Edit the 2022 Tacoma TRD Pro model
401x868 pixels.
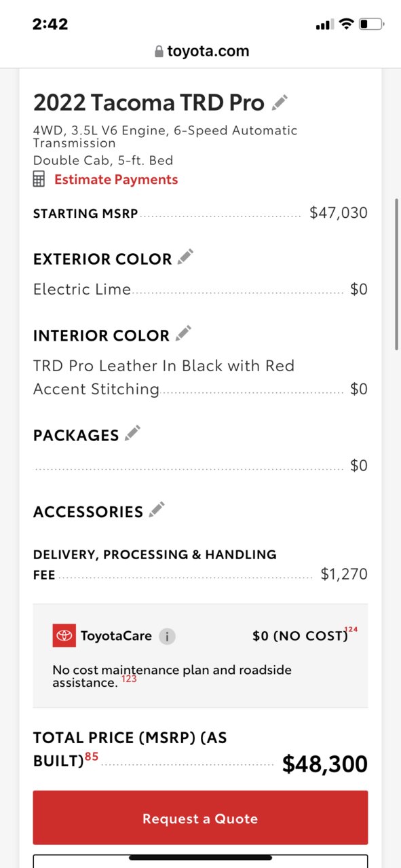pyautogui.click(x=280, y=103)
